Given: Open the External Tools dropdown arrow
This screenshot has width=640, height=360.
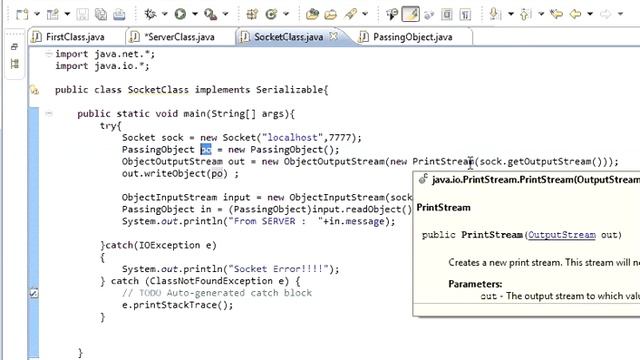Looking at the screenshot, I should coord(225,14).
